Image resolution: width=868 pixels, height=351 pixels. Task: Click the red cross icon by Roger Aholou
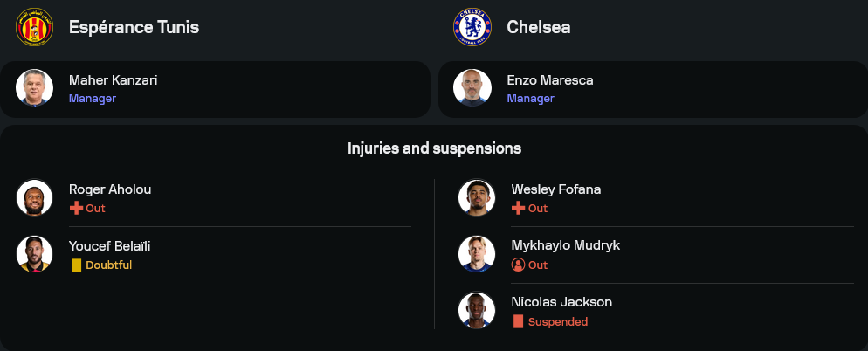pos(75,209)
